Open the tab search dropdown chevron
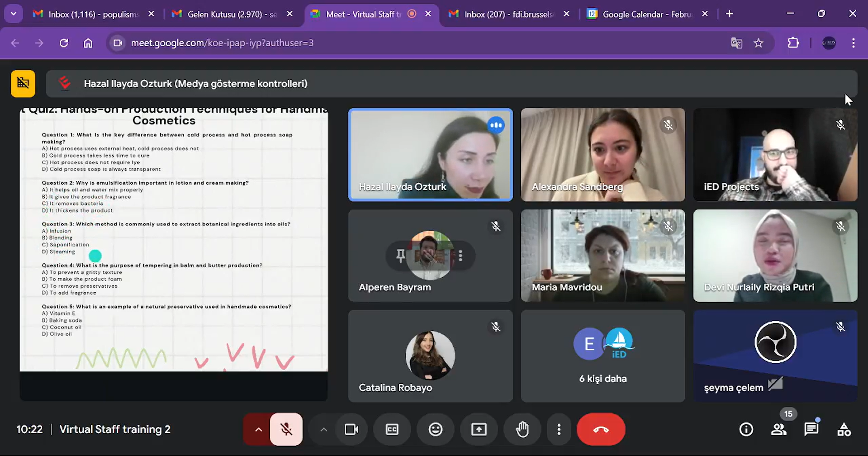The image size is (868, 456). point(14,14)
